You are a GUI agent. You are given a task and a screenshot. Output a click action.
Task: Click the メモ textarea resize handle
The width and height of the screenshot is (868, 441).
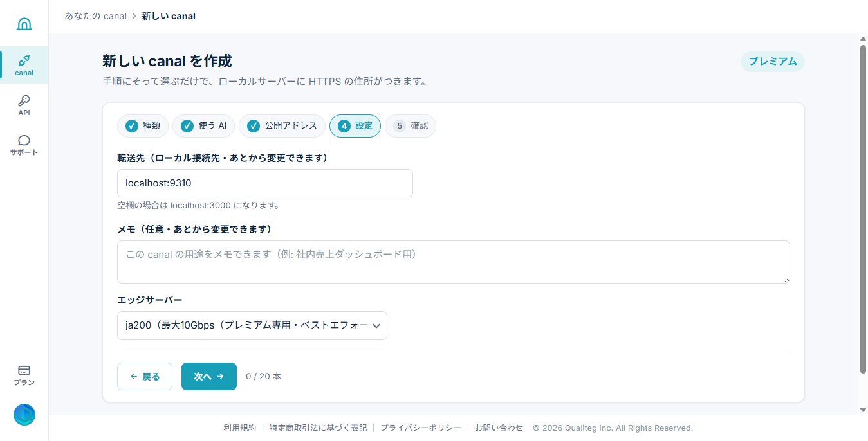pos(786,279)
